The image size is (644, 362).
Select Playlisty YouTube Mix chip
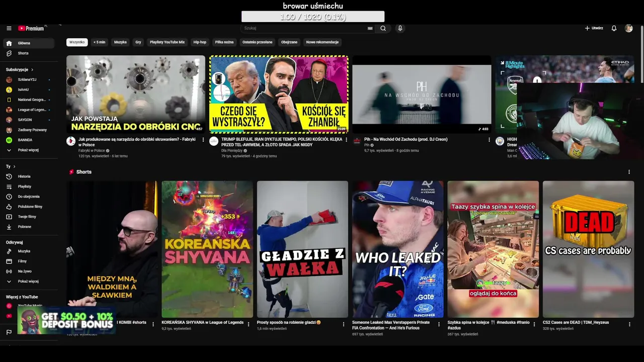click(x=167, y=42)
